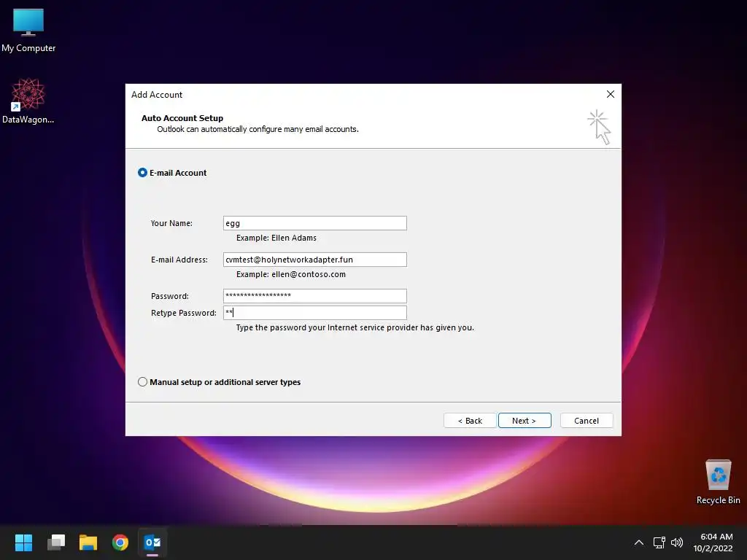This screenshot has width=747, height=560.
Task: Open Task View in the taskbar
Action: click(x=56, y=542)
